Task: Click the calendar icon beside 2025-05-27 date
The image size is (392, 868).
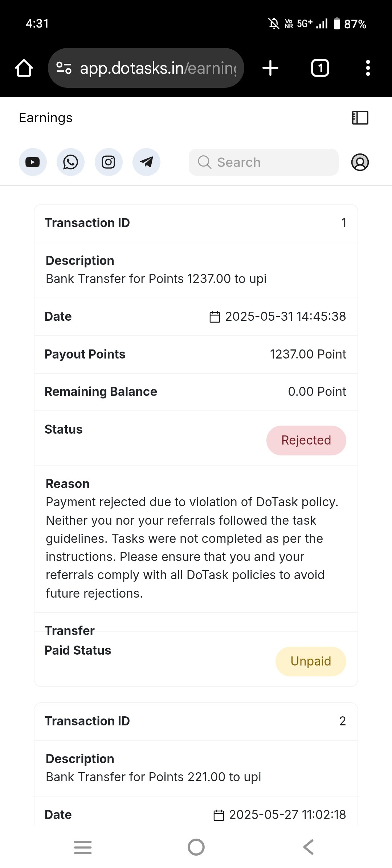Action: [219, 815]
